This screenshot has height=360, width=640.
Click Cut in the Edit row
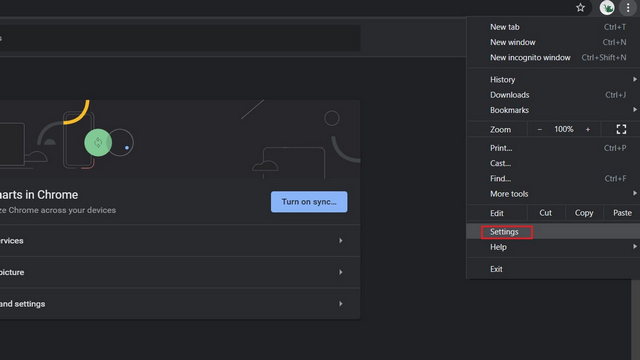[x=546, y=213]
